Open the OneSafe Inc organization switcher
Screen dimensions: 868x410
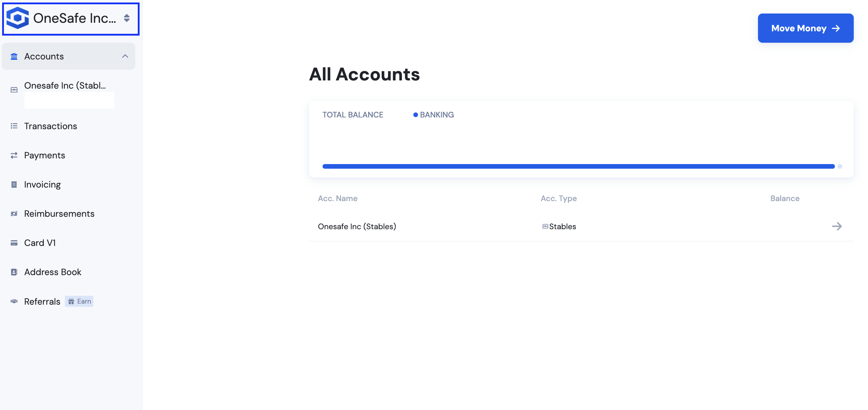tap(71, 19)
